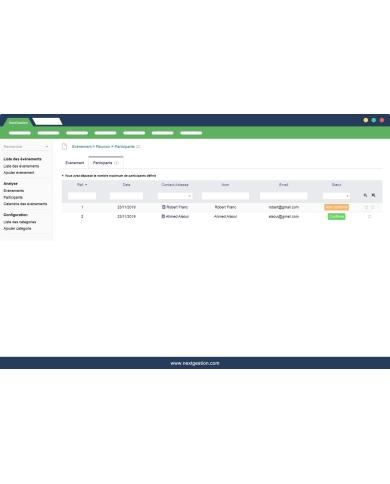Click the page document icon before the breadcrumb
This screenshot has height=484, width=390.
64,147
